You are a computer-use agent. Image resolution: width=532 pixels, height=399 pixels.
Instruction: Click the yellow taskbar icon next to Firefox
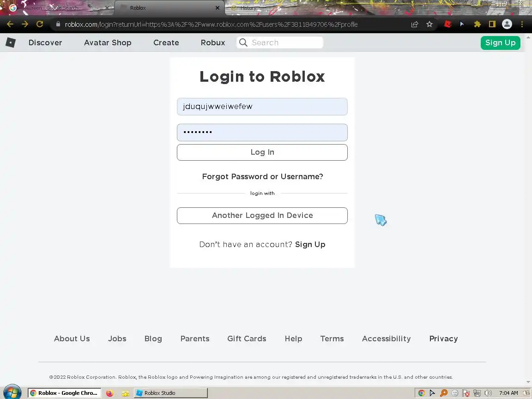point(126,393)
